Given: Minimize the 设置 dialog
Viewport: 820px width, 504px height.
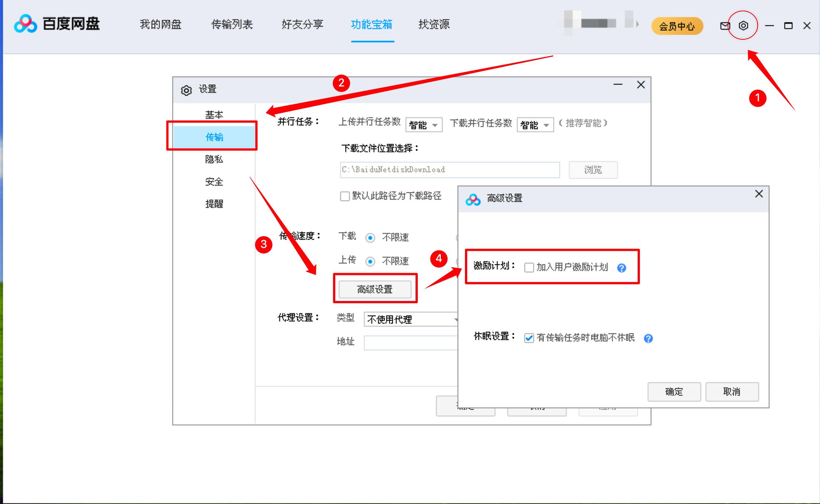Looking at the screenshot, I should point(618,85).
